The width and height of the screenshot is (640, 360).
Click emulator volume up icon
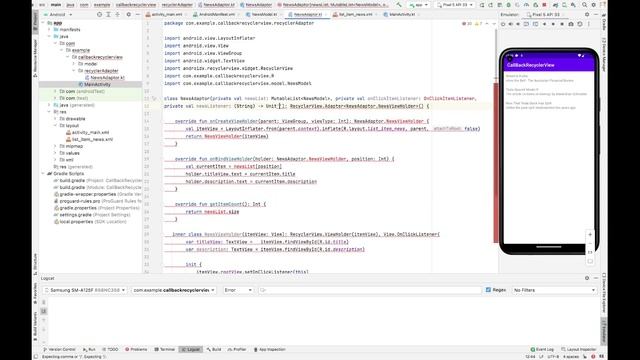click(x=511, y=24)
